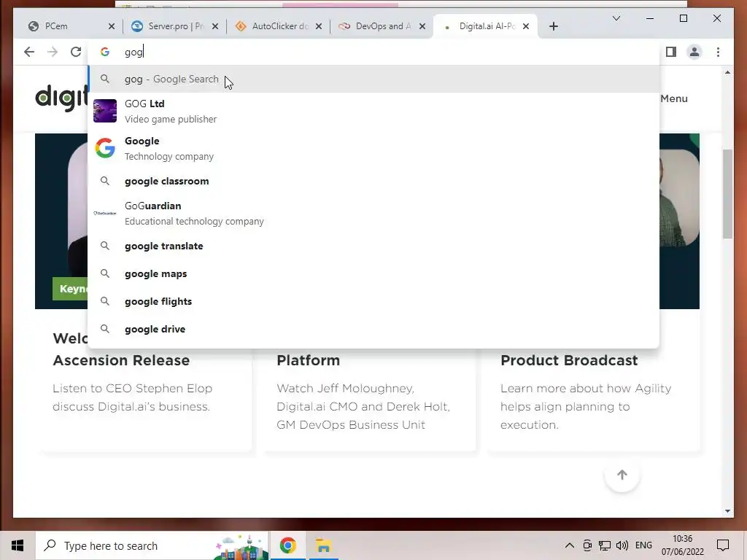Image resolution: width=747 pixels, height=560 pixels.
Task: Click the taskbar search highlights illustration
Action: 241,545
